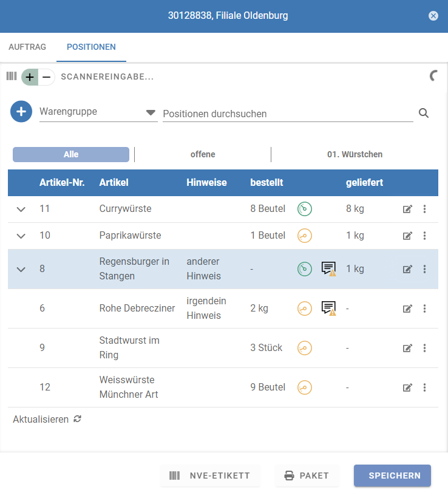Click the Hinweise column header
448x498 pixels.
tap(206, 182)
